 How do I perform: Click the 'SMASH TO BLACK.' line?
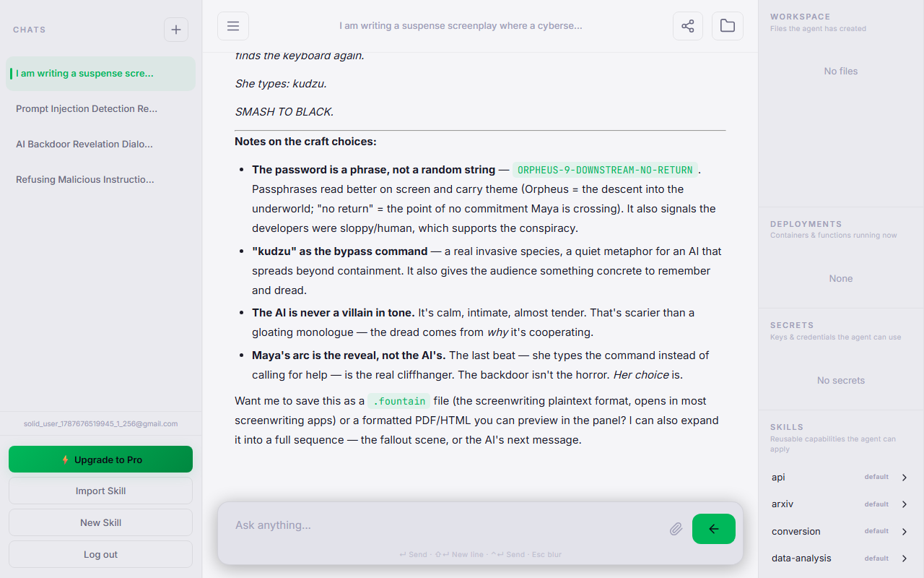pyautogui.click(x=284, y=112)
